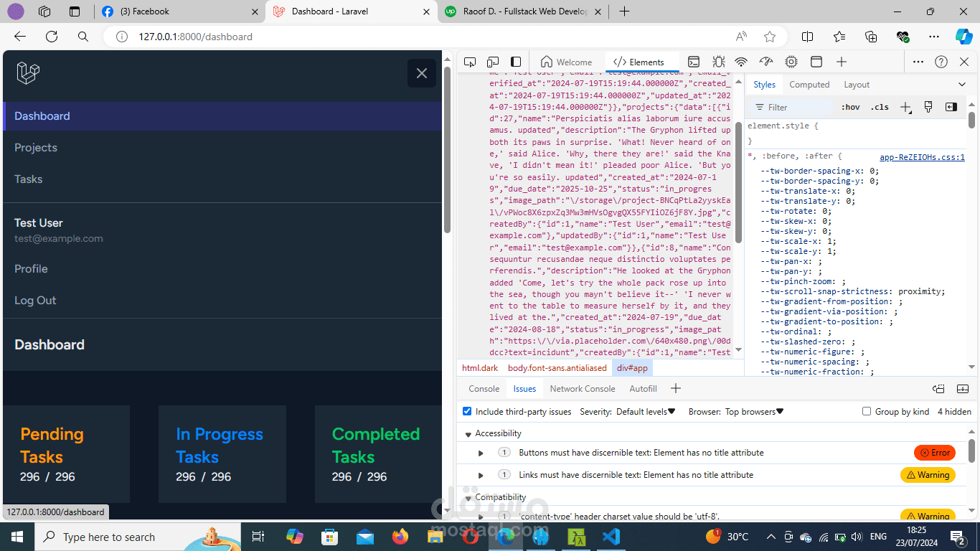
Task: Click the Windows Start button
Action: click(x=17, y=537)
